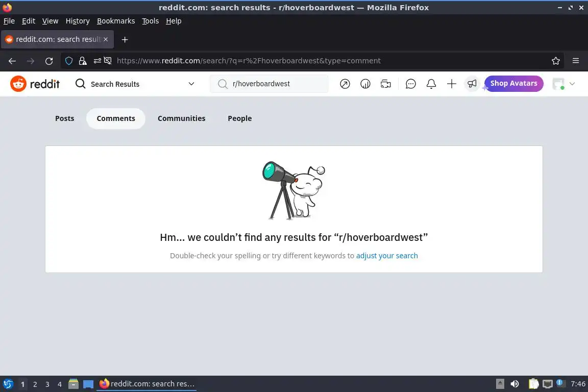Click the network tray icon
This screenshot has width=588, height=392.
pyautogui.click(x=548, y=384)
